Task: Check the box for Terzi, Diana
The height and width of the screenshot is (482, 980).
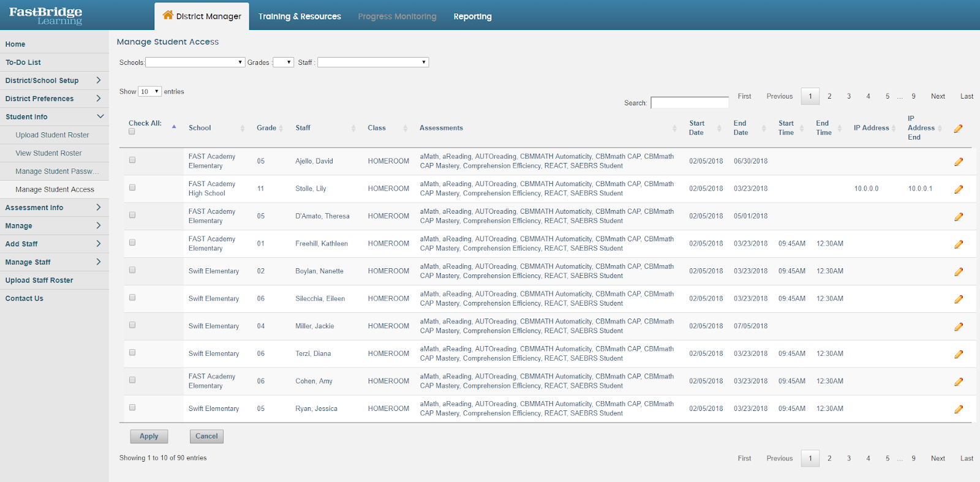Action: [x=132, y=353]
